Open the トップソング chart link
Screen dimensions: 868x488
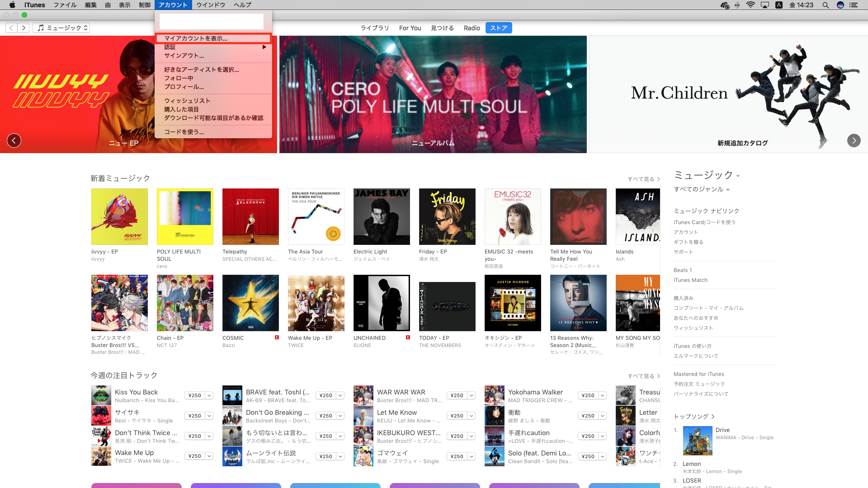[694, 417]
